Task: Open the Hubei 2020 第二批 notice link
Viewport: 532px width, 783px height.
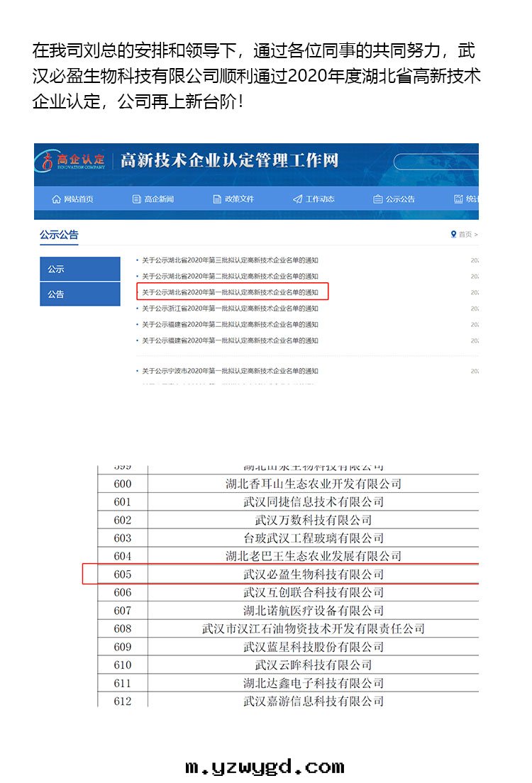Action: tap(230, 276)
